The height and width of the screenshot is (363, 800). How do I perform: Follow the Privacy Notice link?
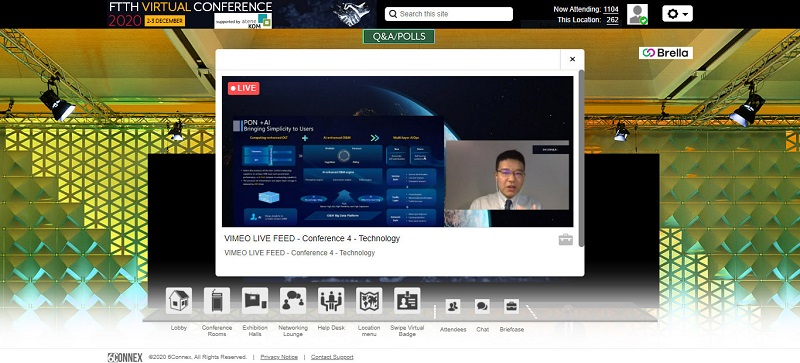pos(279,357)
